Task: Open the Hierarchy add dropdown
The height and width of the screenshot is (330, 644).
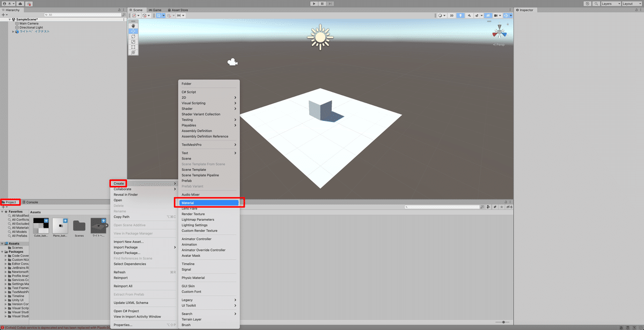Action: (x=4, y=15)
